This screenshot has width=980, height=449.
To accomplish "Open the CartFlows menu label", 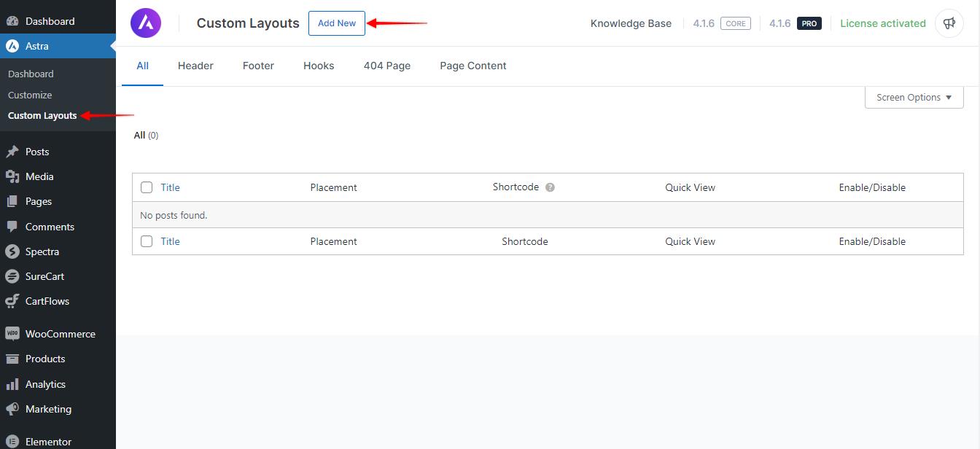I will tap(47, 301).
